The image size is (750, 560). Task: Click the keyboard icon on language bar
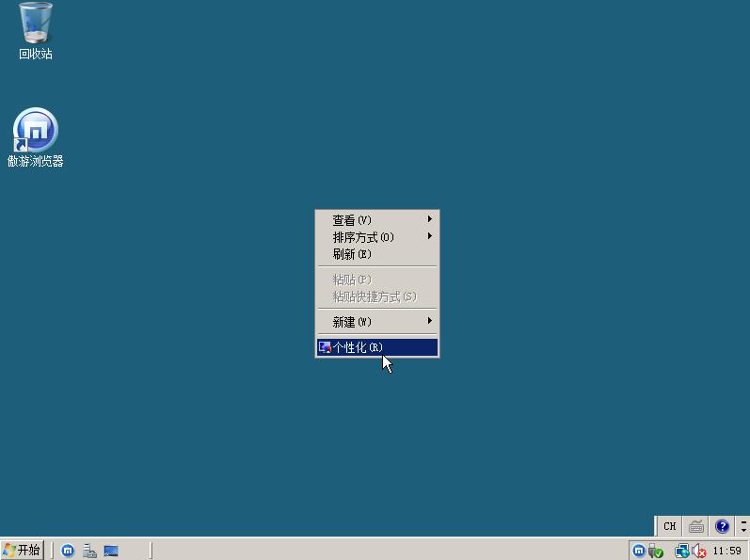tap(696, 527)
